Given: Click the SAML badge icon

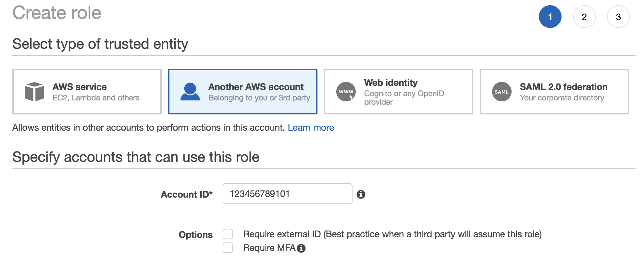Looking at the screenshot, I should click(x=502, y=92).
